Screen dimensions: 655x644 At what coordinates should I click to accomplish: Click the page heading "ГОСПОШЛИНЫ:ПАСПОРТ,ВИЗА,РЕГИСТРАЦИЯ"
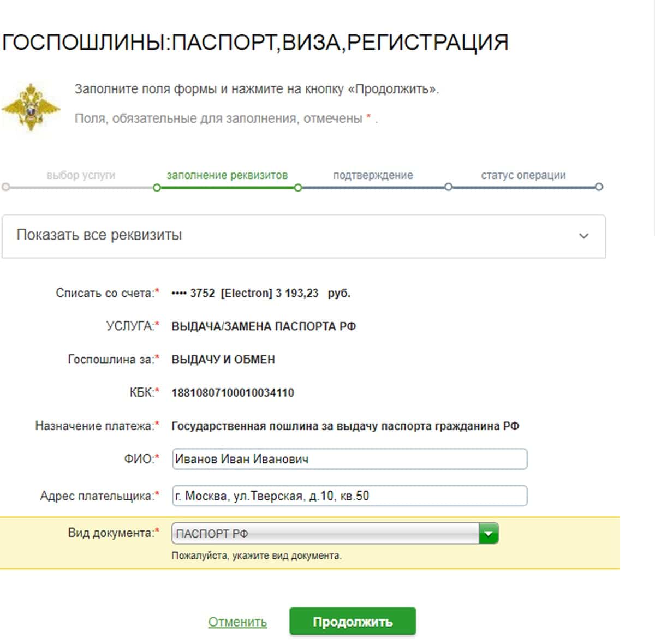point(255,43)
